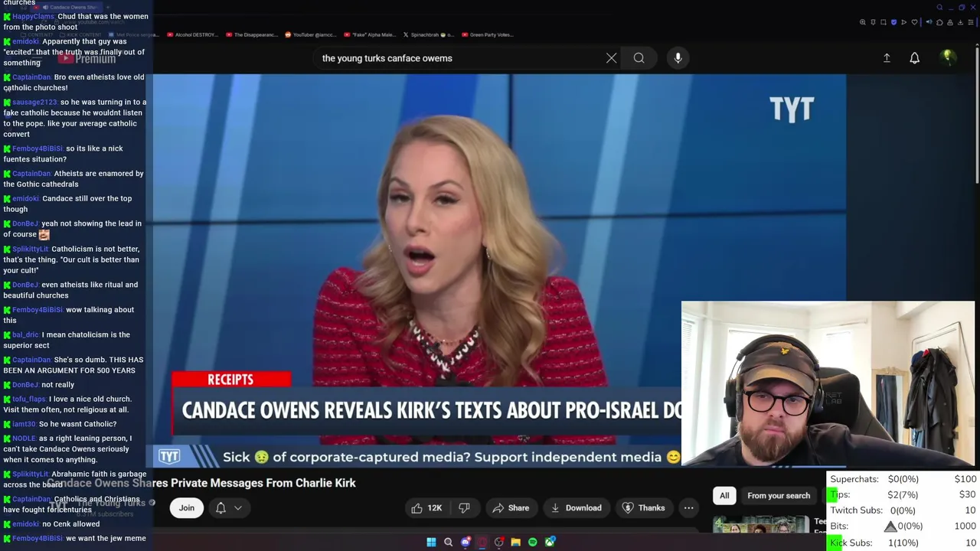Viewport: 980px width, 551px height.
Task: Click the page vertical scrollbar
Action: click(977, 115)
